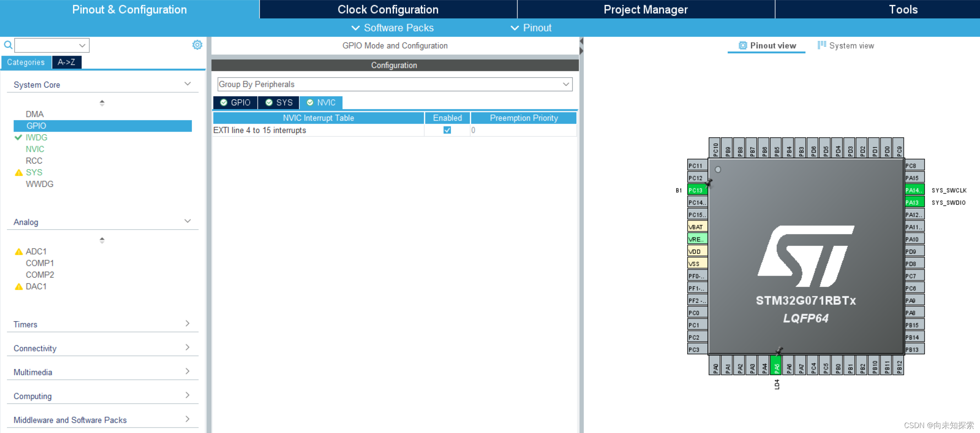
Task: Toggle EXTI line 4 to 15 enabled checkbox
Action: tap(447, 130)
